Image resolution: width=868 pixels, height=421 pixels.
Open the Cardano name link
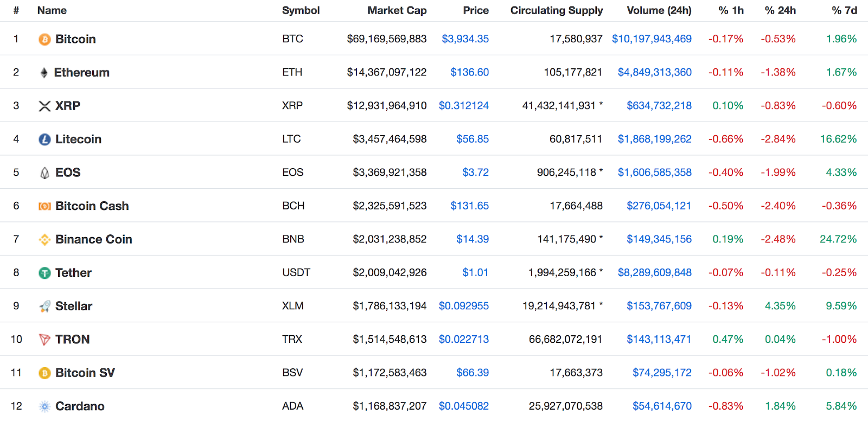point(80,406)
